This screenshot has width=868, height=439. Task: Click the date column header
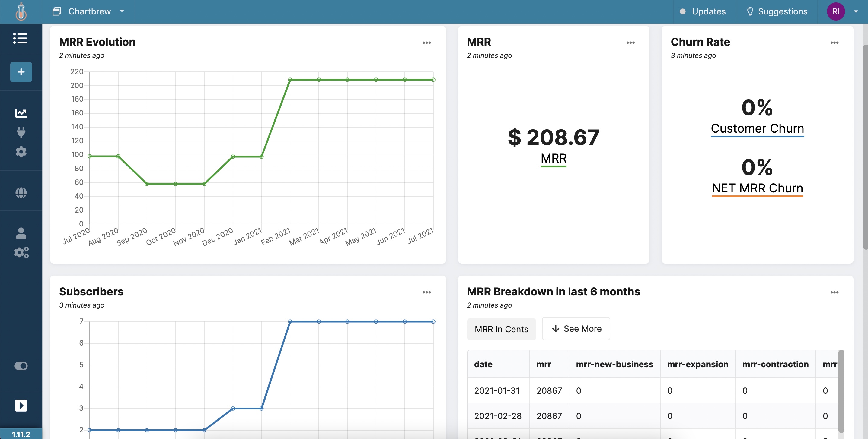498,364
